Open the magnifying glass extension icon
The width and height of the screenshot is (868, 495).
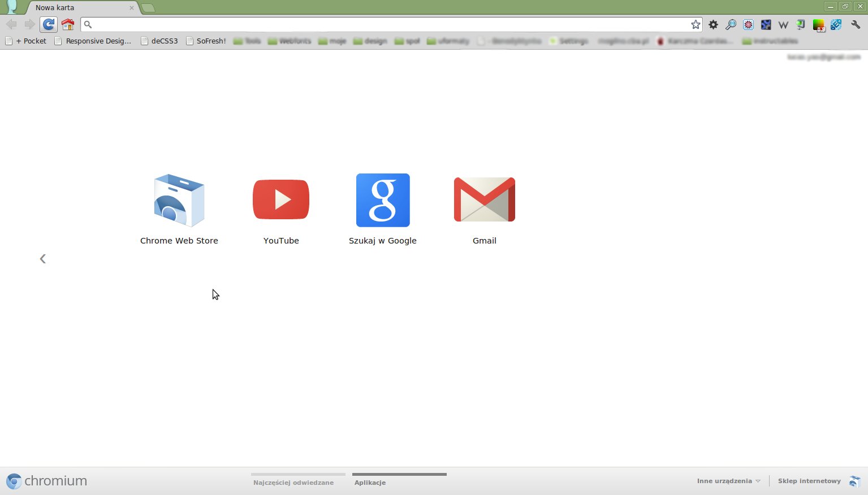click(x=731, y=24)
